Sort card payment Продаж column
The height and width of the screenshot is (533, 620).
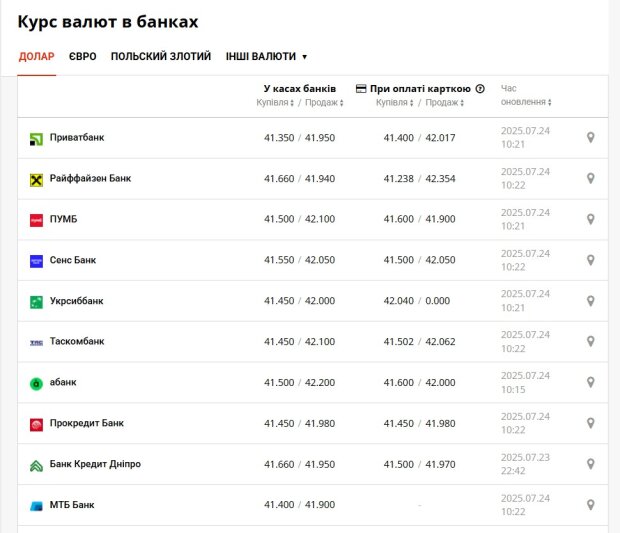coord(444,102)
